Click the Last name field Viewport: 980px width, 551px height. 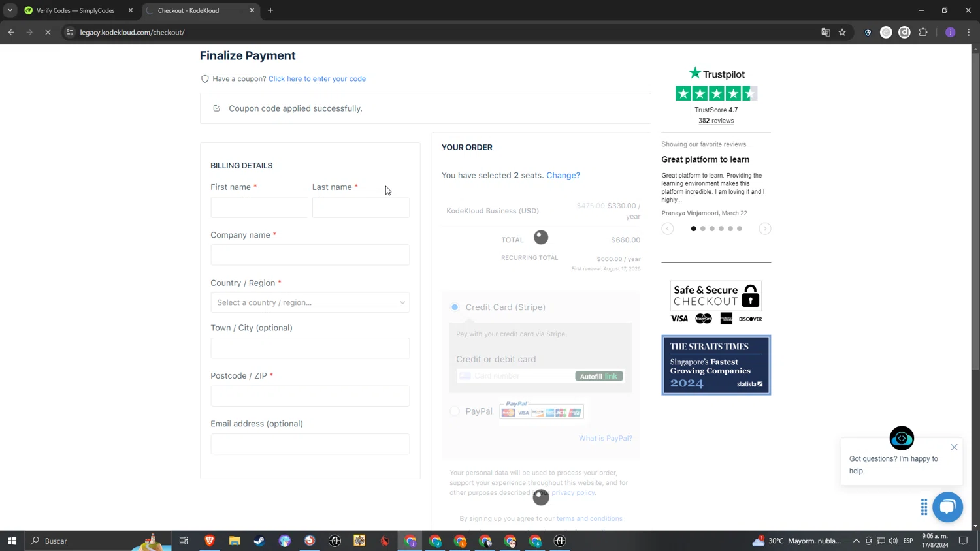pyautogui.click(x=361, y=208)
